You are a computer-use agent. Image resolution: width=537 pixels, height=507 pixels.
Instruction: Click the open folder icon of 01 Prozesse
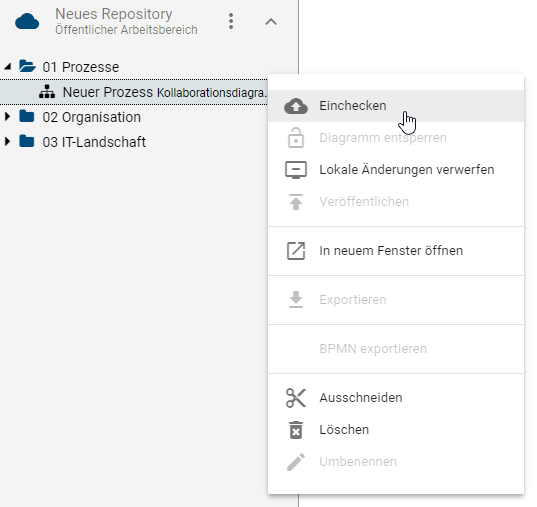pyautogui.click(x=27, y=66)
